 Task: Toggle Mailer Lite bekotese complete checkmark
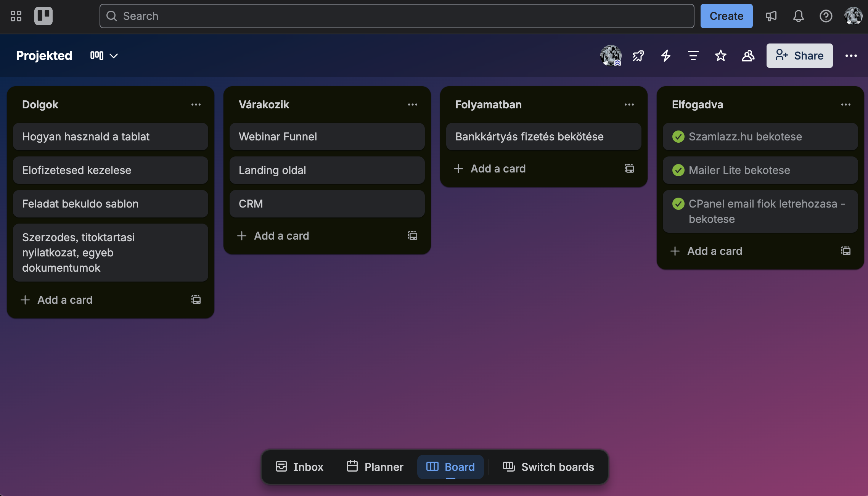click(x=678, y=170)
